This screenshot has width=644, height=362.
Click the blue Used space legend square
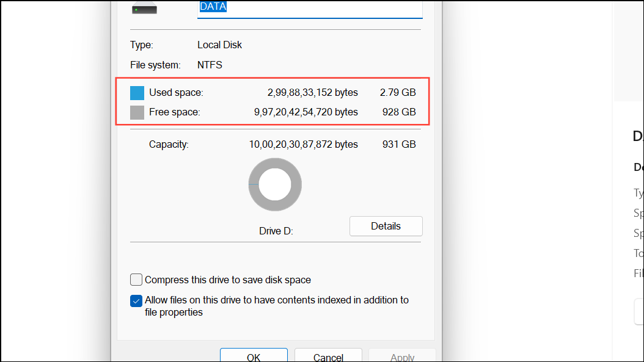[136, 92]
